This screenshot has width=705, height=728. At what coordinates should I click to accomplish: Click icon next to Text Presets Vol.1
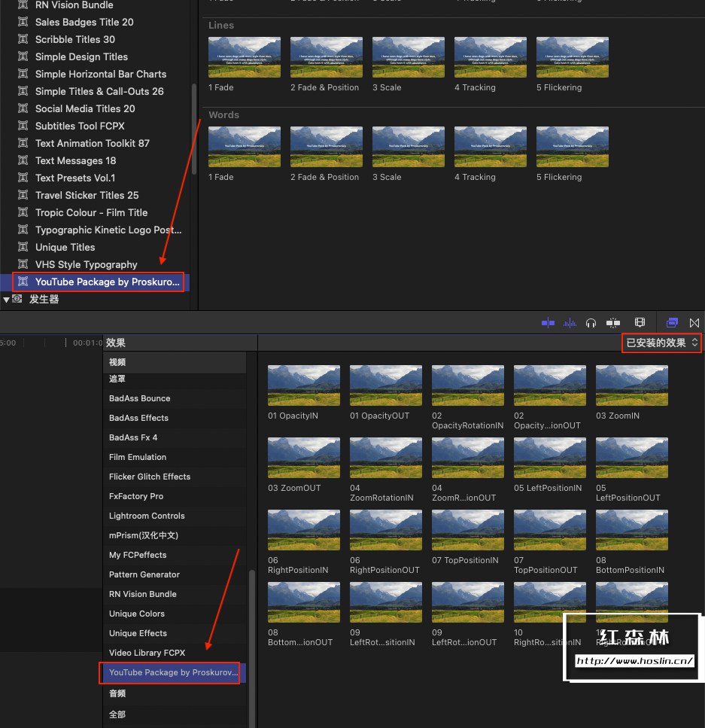click(x=23, y=178)
